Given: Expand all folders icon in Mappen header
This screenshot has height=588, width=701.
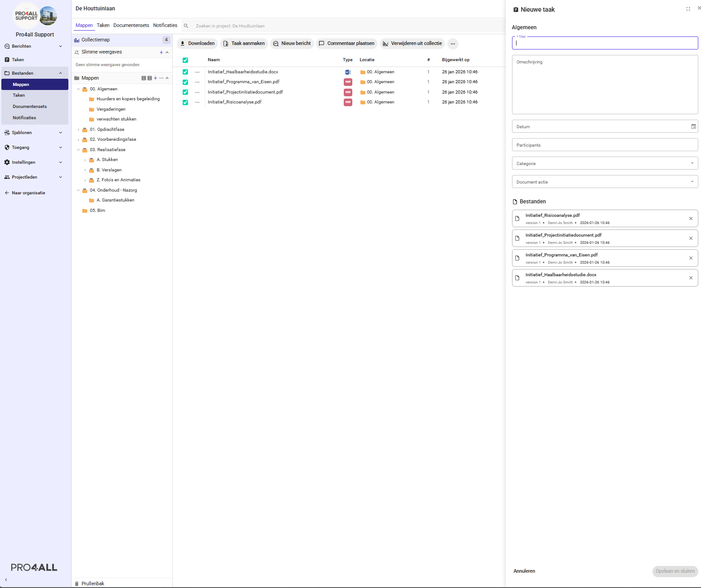Looking at the screenshot, I should pos(144,78).
